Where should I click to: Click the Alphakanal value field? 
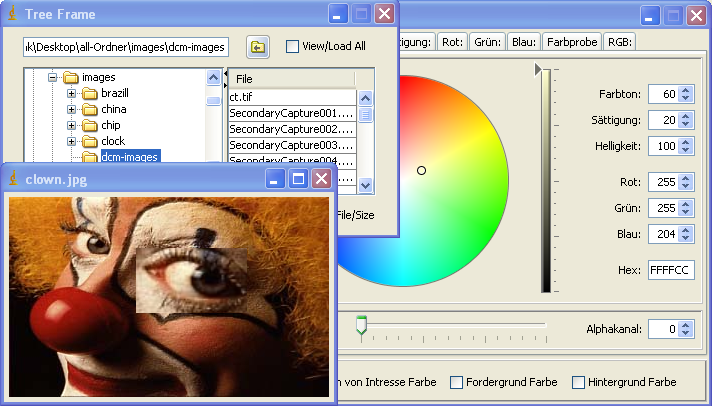(664, 329)
